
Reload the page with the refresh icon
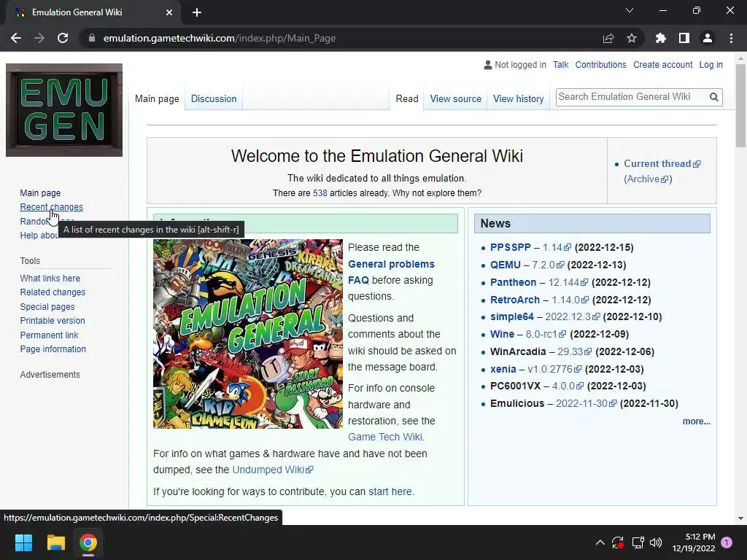[x=63, y=38]
